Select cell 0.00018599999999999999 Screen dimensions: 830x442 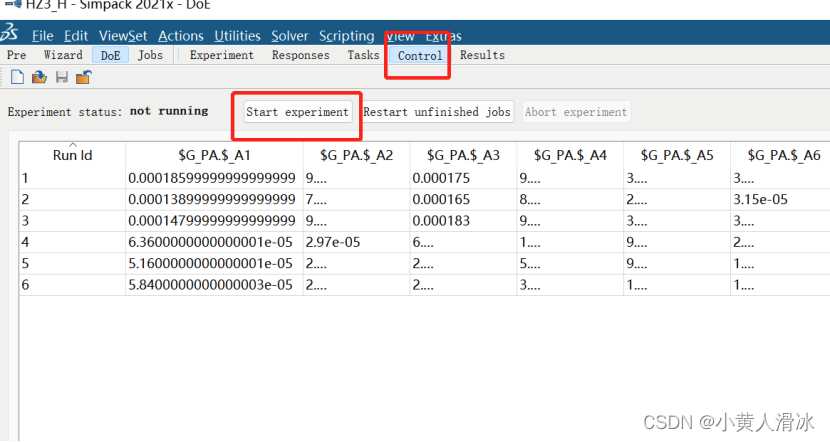point(214,178)
